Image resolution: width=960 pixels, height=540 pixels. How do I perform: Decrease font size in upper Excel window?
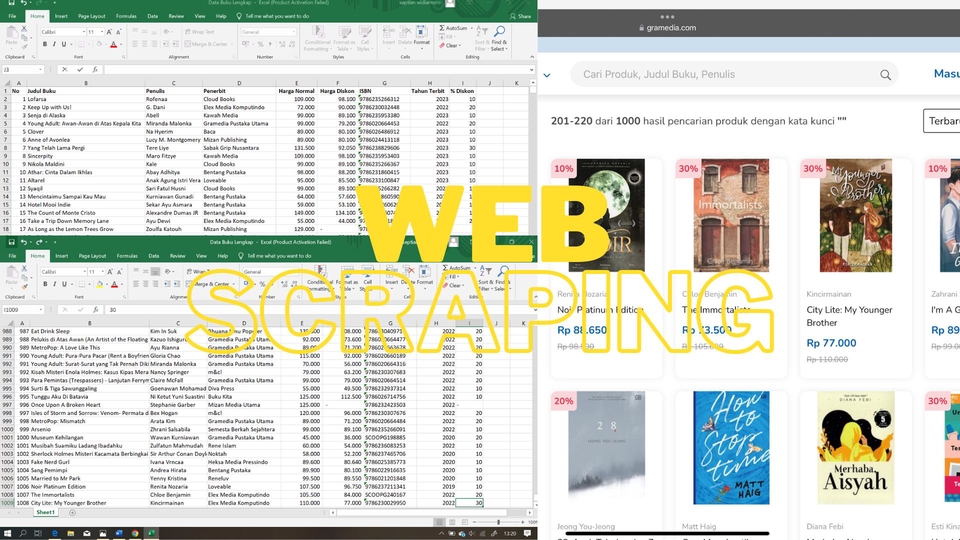118,32
